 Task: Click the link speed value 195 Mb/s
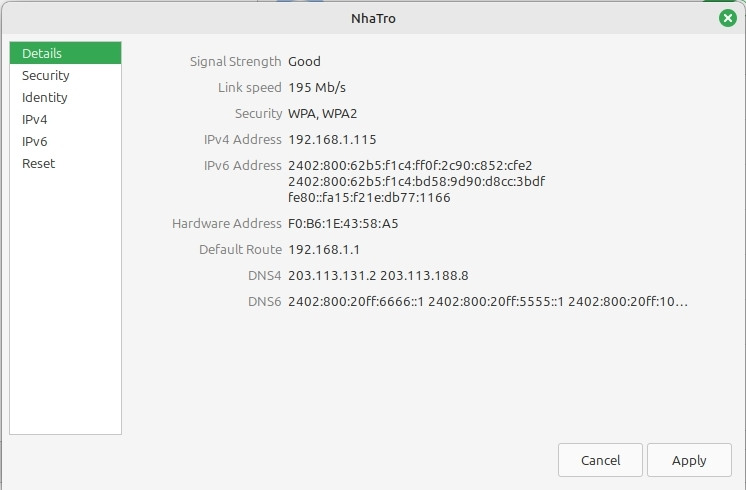(317, 87)
